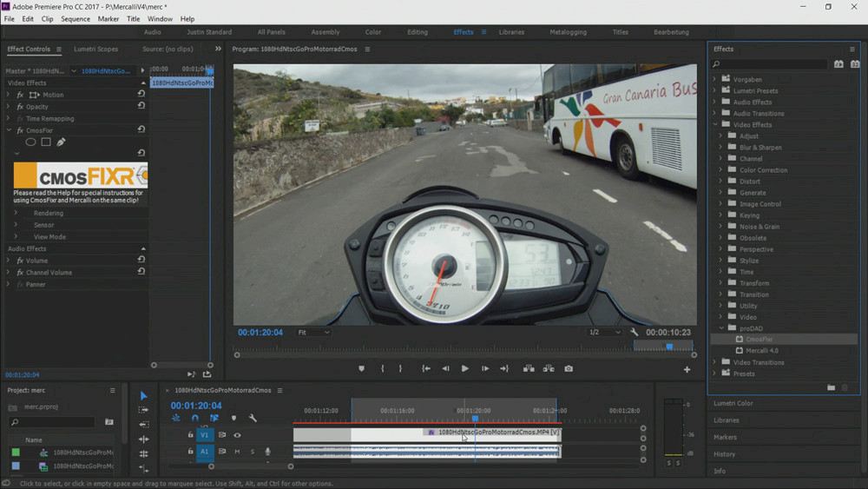
Task: Toggle Motion effect fx on/off
Action: tap(20, 95)
